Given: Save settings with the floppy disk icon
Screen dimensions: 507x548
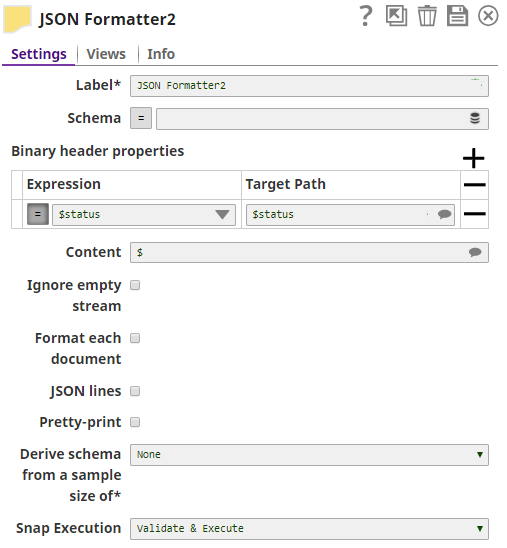Looking at the screenshot, I should click(457, 16).
